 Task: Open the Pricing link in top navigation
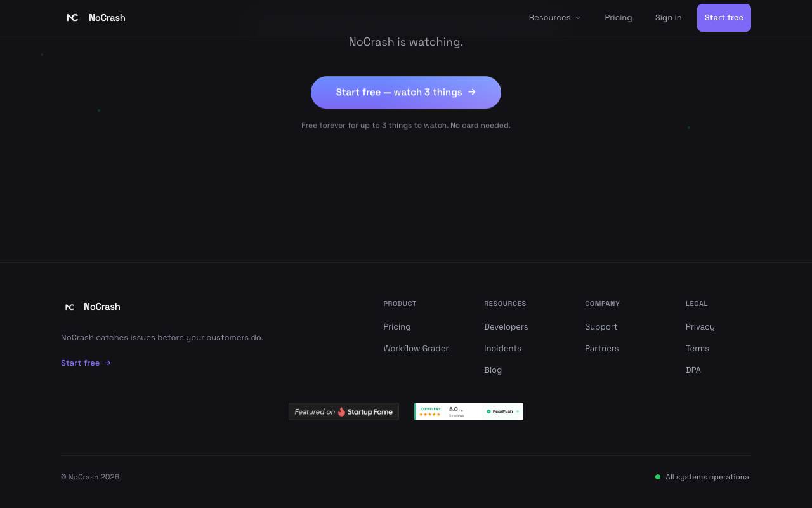[x=619, y=18]
